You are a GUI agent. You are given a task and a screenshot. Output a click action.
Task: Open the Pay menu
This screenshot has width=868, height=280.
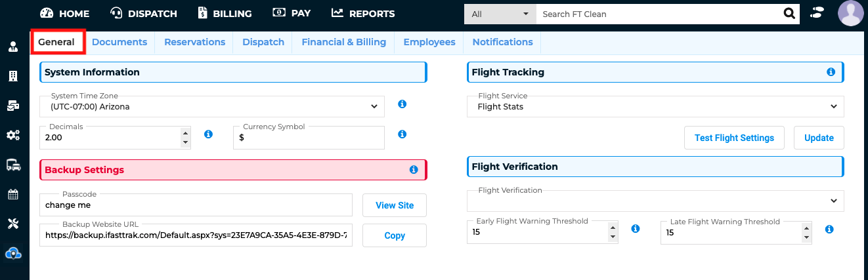pyautogui.click(x=292, y=13)
